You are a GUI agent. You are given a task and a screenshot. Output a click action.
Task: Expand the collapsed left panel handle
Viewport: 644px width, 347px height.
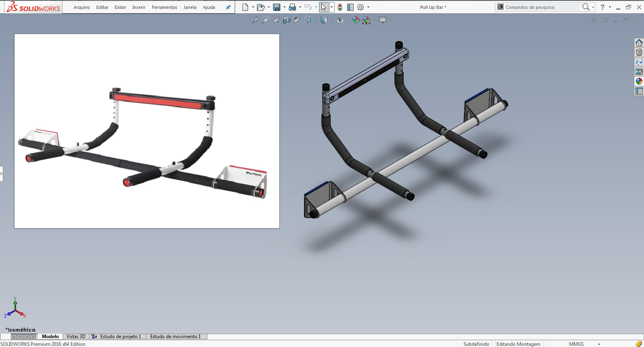coord(1,174)
